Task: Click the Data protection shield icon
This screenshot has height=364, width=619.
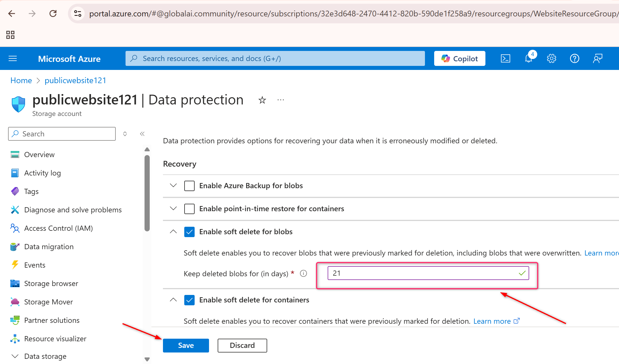Action: [18, 104]
